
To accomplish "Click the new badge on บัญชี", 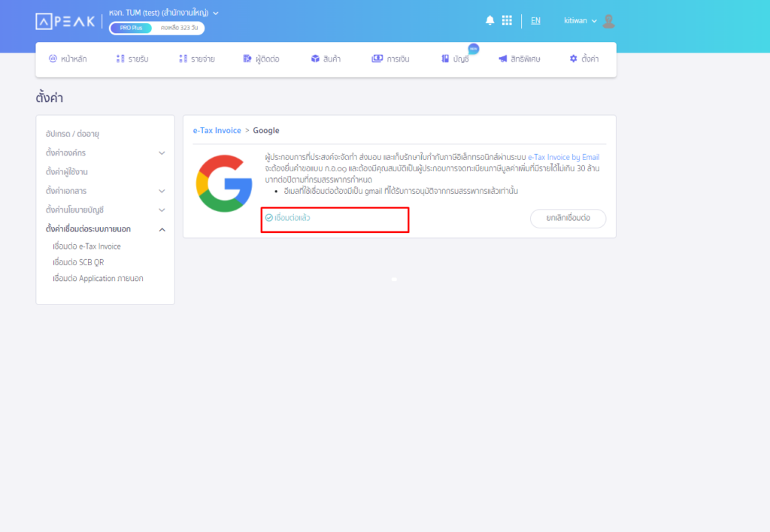I will (474, 49).
